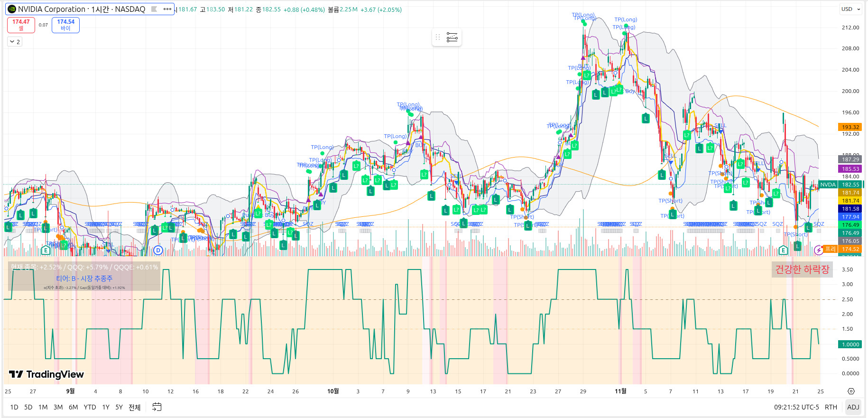This screenshot has width=868, height=418.
Task: Open the USD currency dropdown
Action: point(851,9)
